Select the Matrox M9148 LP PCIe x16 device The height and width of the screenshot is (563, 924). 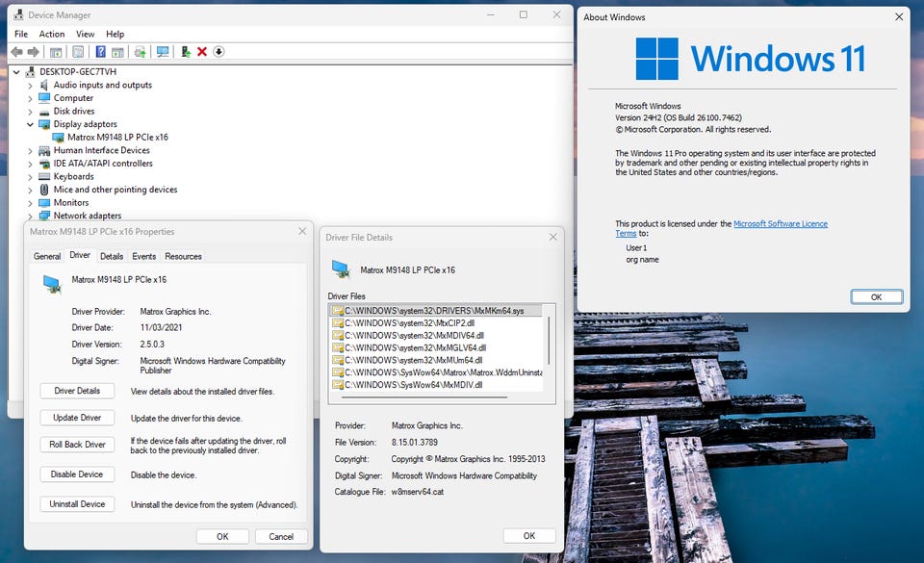click(x=116, y=138)
